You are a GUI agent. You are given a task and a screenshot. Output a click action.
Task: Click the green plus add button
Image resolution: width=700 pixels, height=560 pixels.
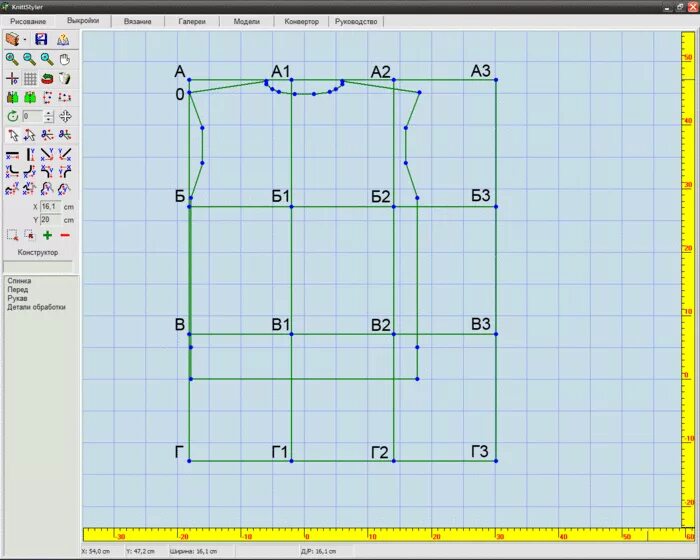pyautogui.click(x=47, y=235)
